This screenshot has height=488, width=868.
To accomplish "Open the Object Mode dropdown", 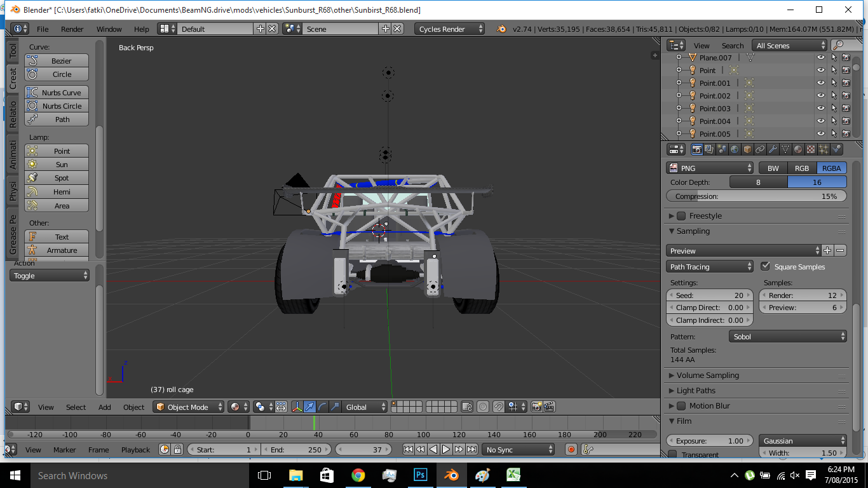I will 189,407.
